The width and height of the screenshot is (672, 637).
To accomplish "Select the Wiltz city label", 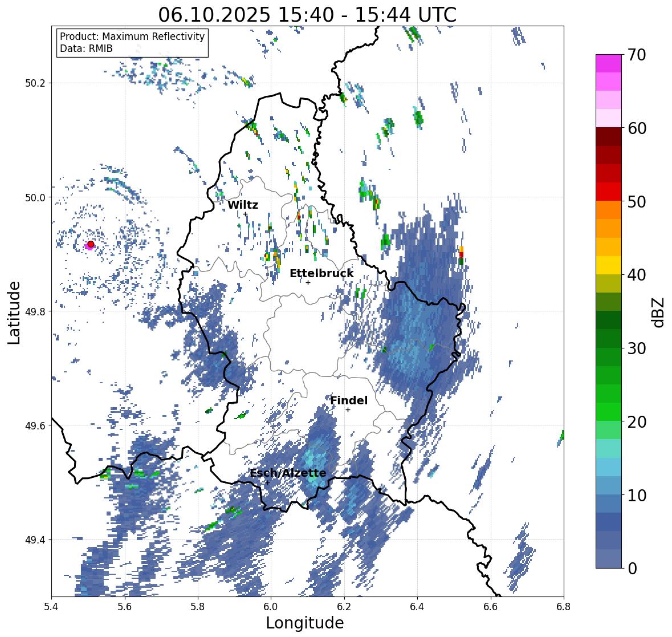I will [243, 205].
